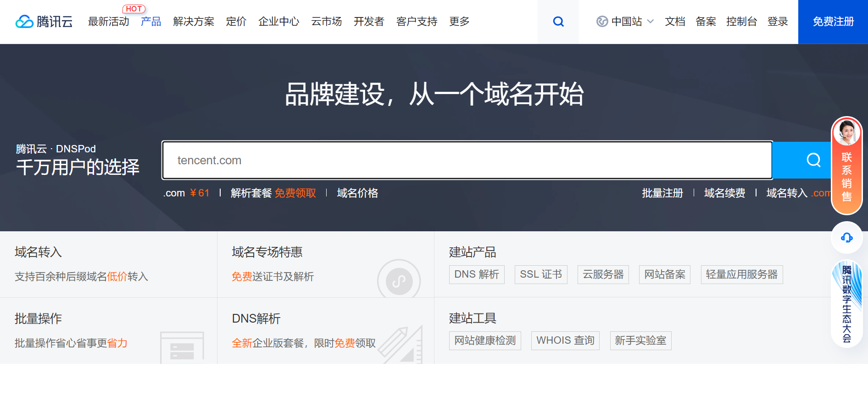Open the 文档 link
Viewport: 868px width, 402px height.
click(675, 22)
